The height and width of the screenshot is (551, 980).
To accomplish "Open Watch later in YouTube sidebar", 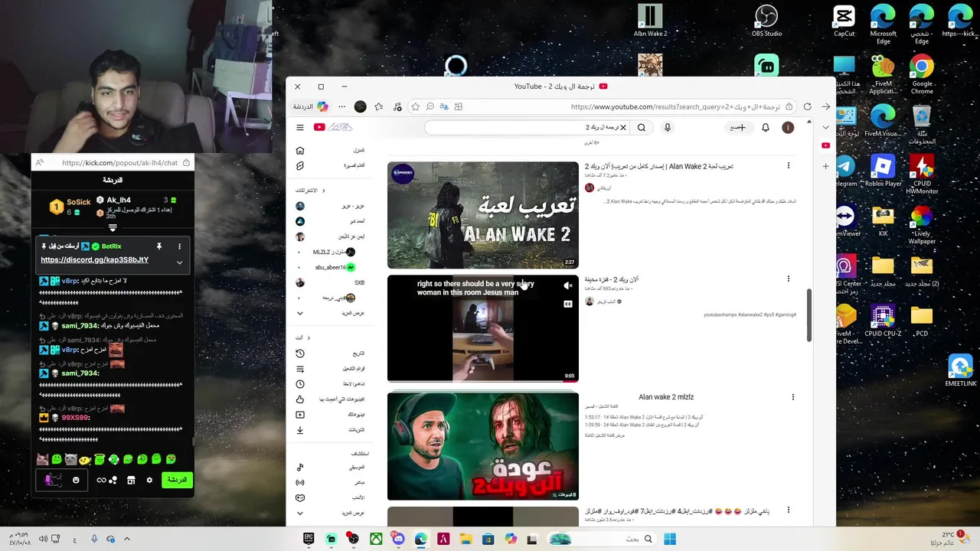I will [331, 384].
